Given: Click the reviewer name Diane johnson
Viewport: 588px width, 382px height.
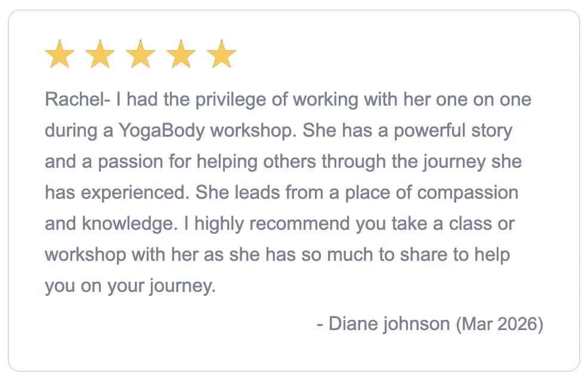Looking at the screenshot, I should (x=389, y=324).
